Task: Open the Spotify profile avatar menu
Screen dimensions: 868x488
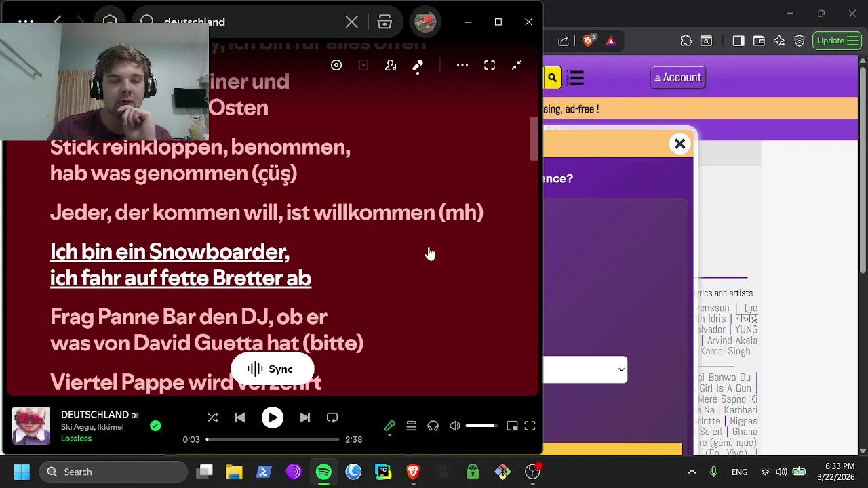Action: click(425, 22)
